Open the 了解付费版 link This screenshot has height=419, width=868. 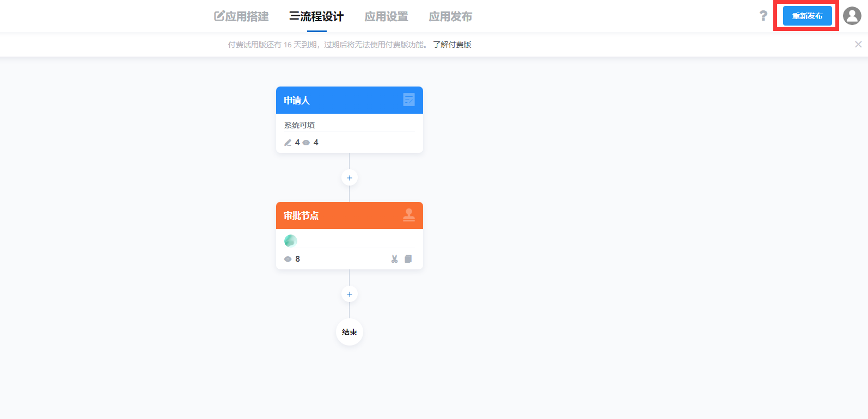point(452,45)
